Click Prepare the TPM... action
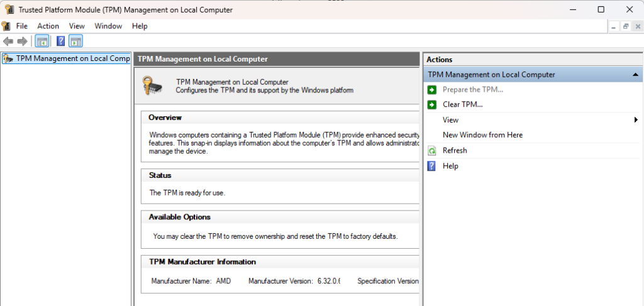644x306 pixels. point(473,89)
